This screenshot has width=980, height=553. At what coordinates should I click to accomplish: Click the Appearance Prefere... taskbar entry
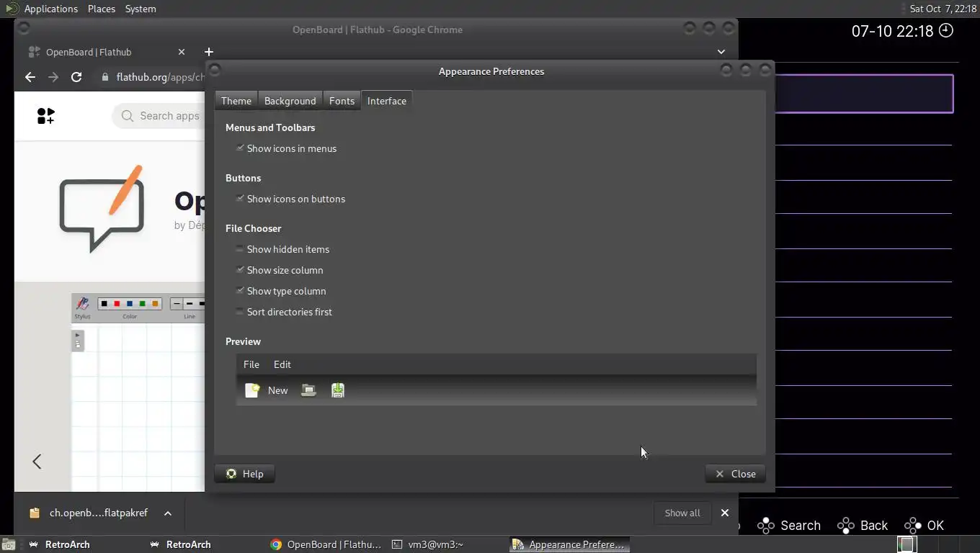[569, 544]
